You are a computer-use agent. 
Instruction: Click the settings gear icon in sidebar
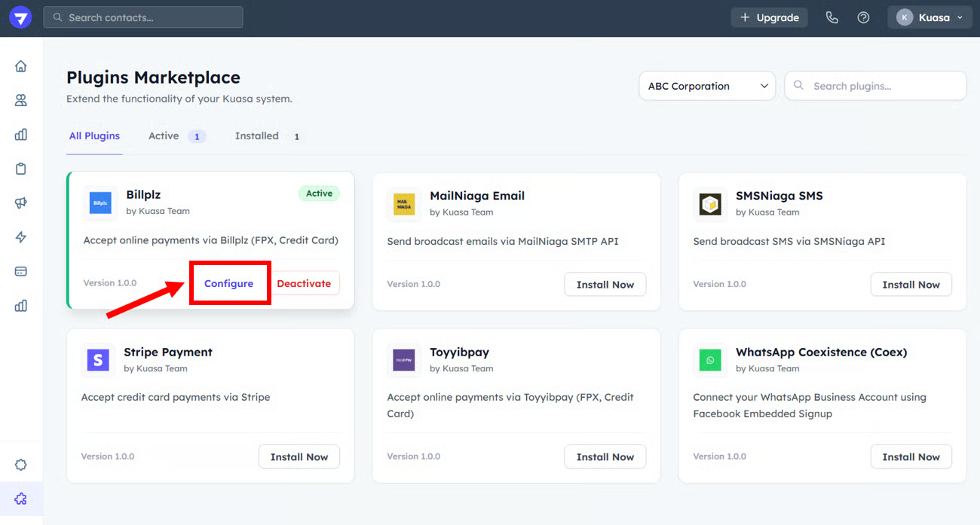click(21, 465)
